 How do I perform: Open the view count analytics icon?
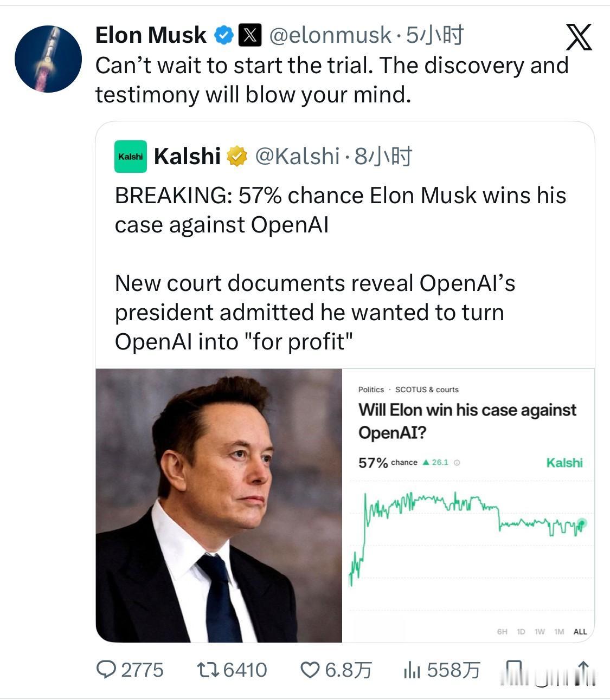click(x=413, y=670)
